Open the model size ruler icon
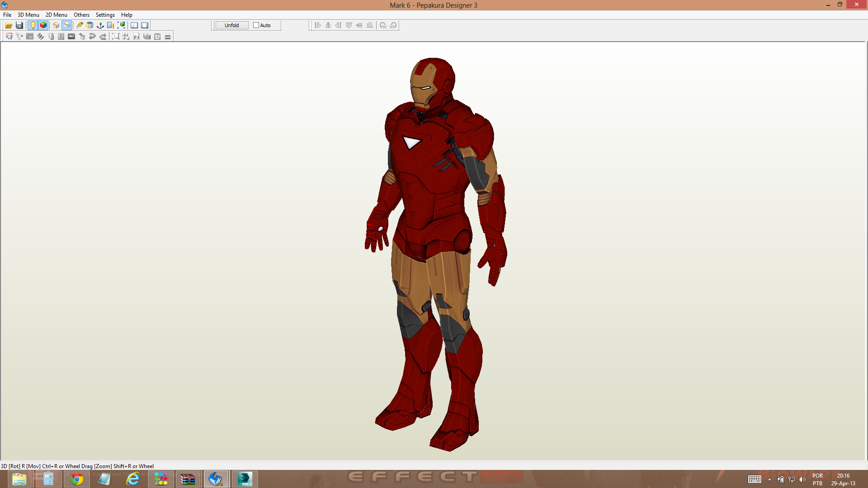 [111, 25]
